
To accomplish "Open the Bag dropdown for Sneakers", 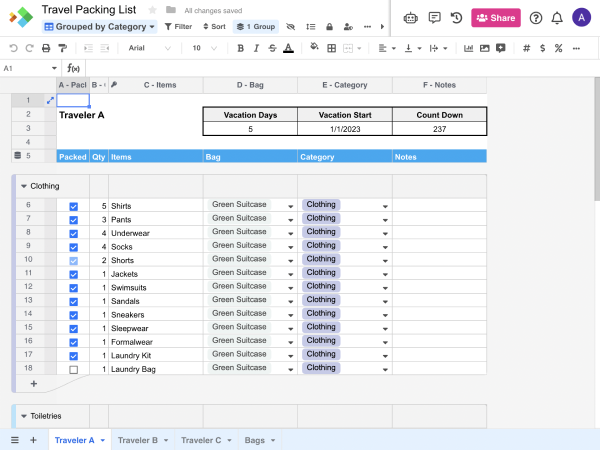I will (290, 315).
